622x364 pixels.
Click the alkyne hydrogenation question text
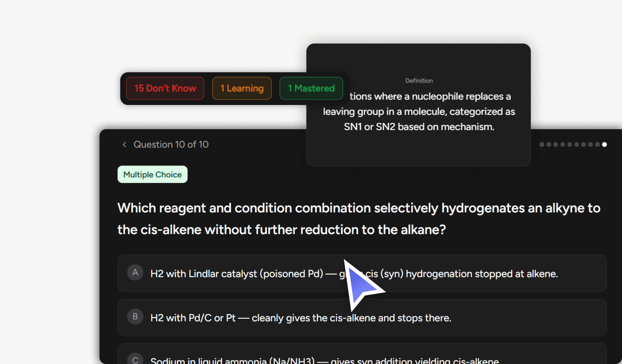tap(359, 219)
